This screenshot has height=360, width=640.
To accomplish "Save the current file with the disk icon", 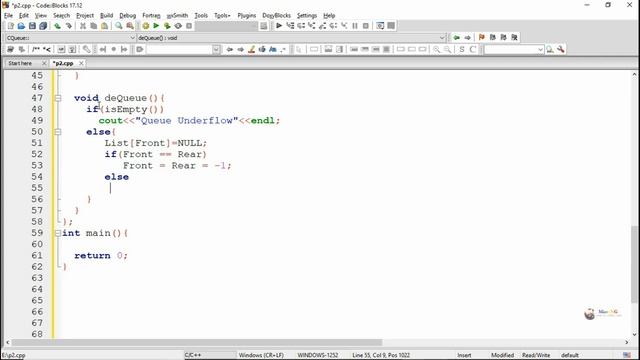I will coord(32,26).
